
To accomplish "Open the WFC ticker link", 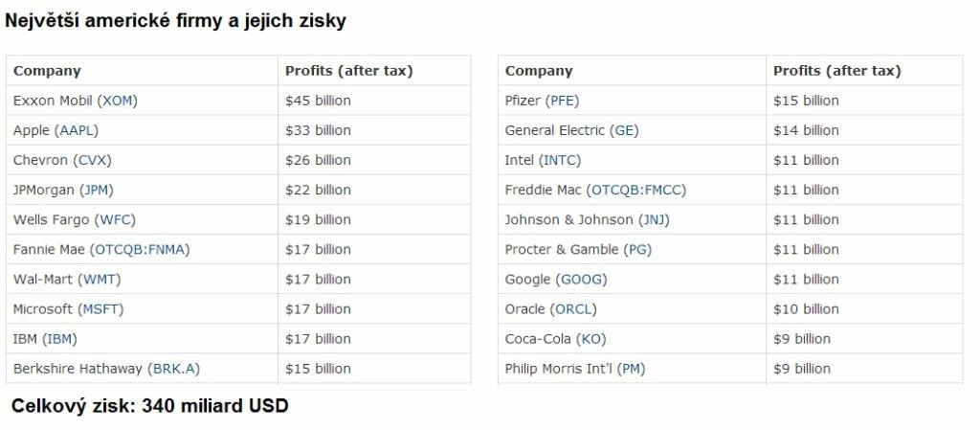I will (x=115, y=220).
